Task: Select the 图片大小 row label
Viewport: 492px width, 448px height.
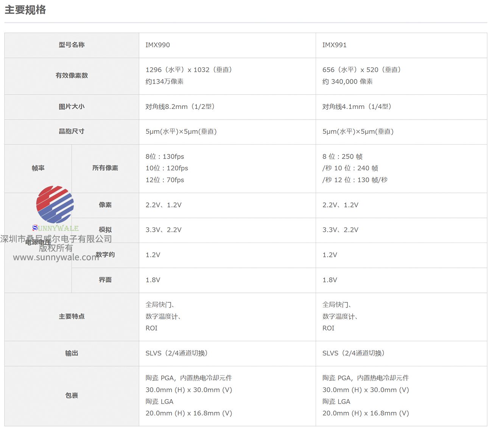Action: coord(72,107)
